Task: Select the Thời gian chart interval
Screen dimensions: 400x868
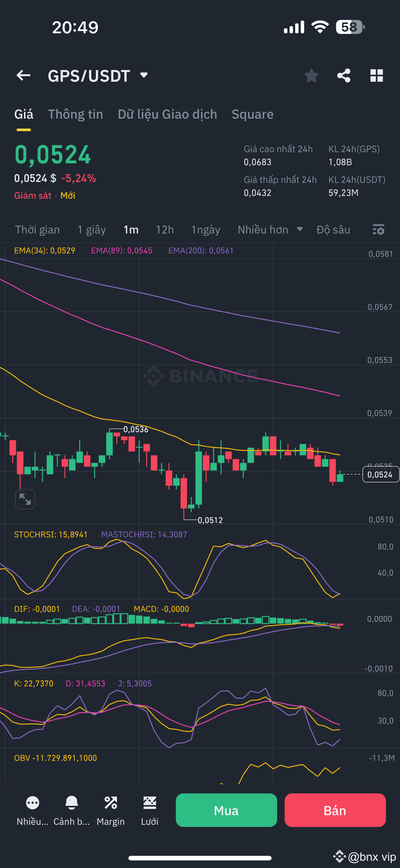Action: point(37,230)
